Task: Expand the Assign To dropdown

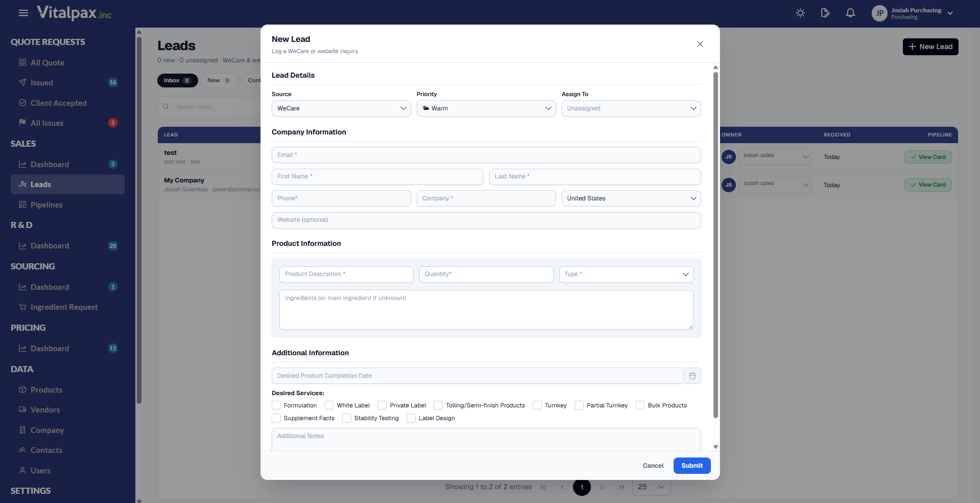Action: point(631,108)
